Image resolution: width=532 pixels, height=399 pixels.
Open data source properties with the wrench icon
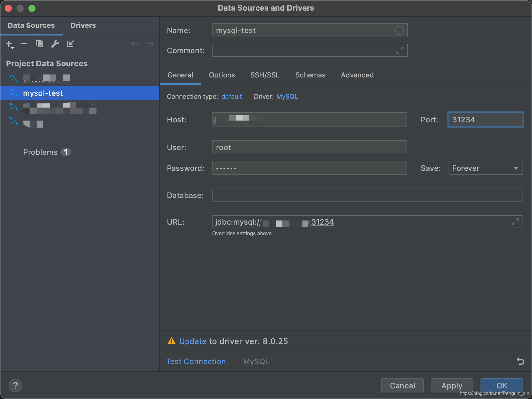tap(55, 44)
